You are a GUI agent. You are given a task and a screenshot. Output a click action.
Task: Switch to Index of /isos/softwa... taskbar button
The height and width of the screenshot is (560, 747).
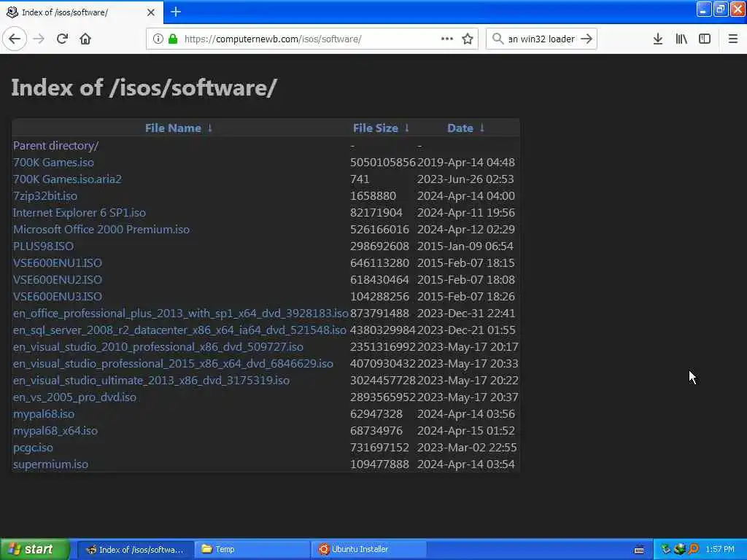135,550
